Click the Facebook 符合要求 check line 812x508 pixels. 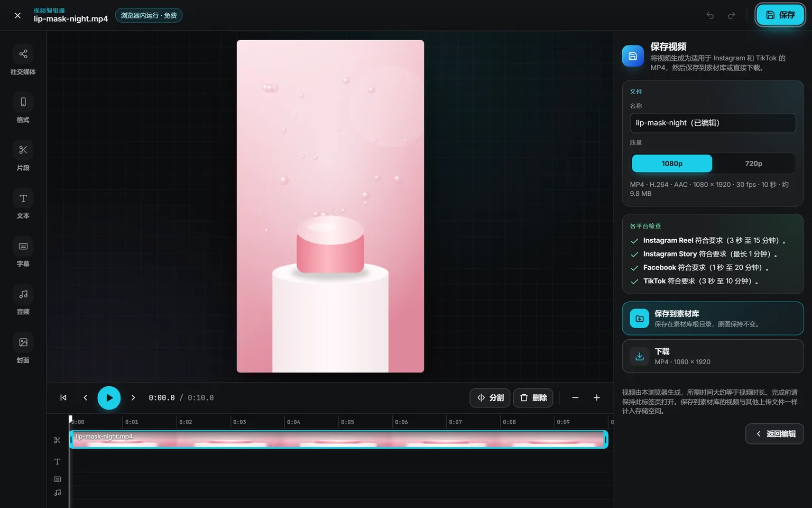[x=700, y=268]
